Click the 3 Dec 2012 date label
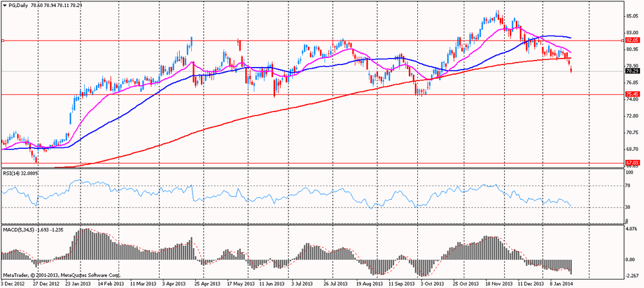 point(13,283)
